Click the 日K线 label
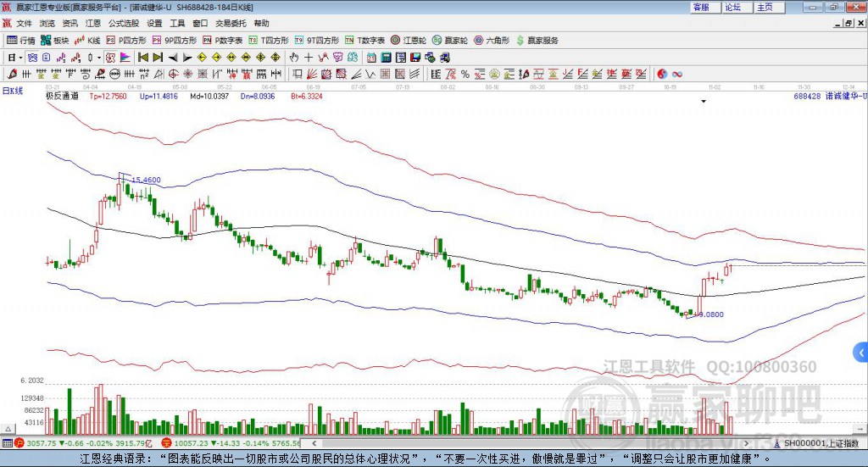 13,91
